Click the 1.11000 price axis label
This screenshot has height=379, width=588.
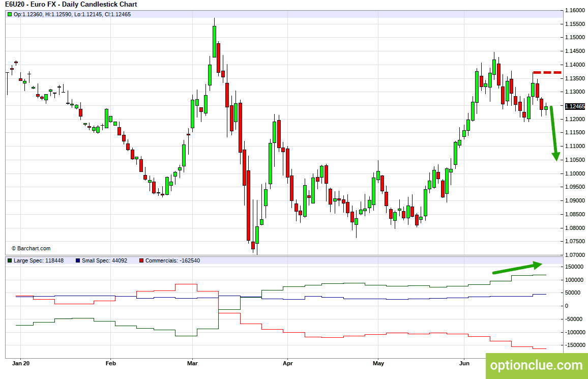click(x=575, y=146)
